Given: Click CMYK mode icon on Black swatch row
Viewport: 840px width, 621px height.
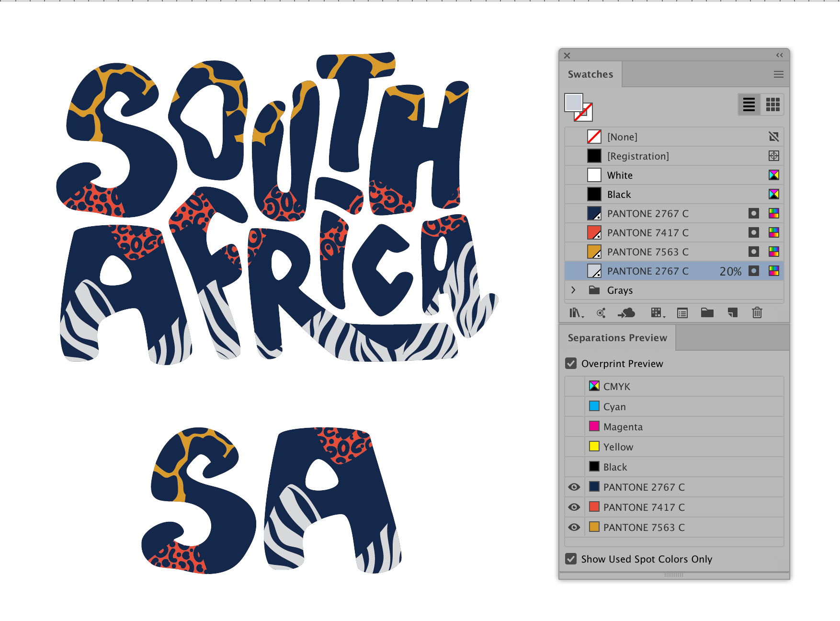Looking at the screenshot, I should pos(774,194).
